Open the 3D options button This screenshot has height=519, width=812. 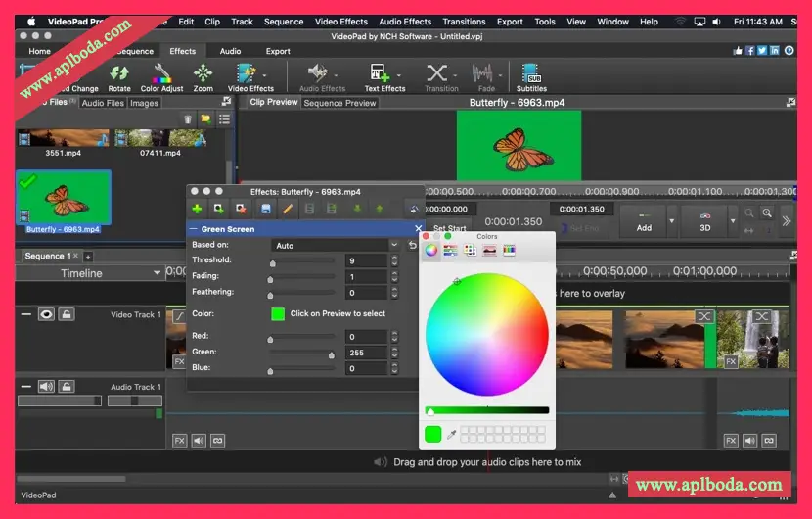point(704,221)
